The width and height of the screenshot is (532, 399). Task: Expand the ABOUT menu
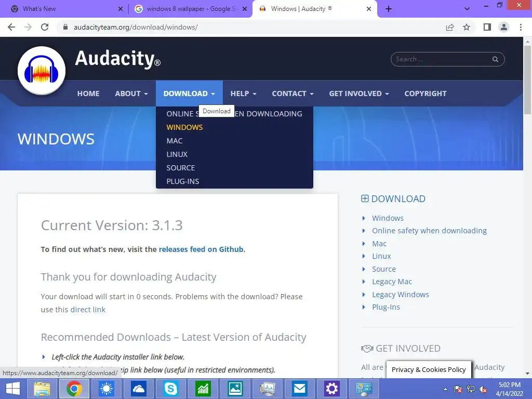point(131,94)
